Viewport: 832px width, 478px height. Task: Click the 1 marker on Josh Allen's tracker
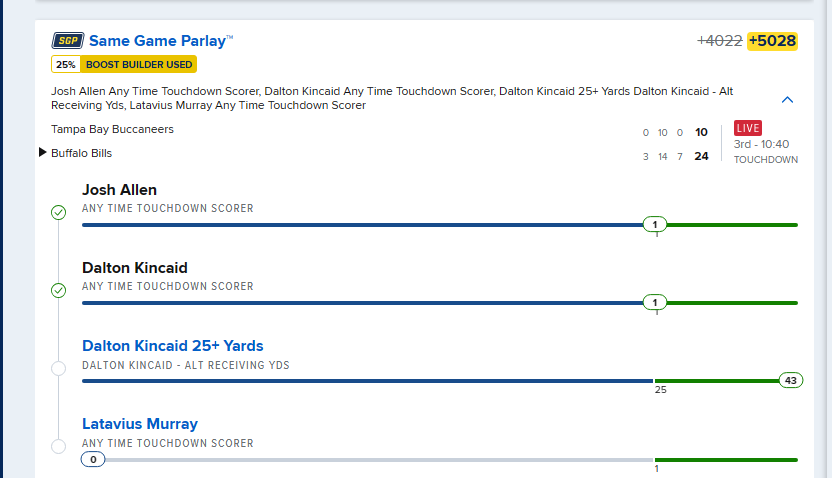click(655, 224)
